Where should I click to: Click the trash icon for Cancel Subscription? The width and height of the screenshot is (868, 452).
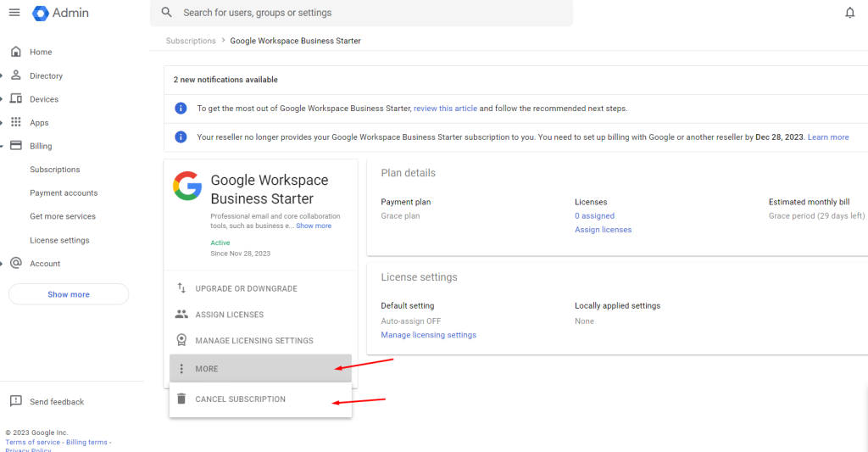click(181, 399)
